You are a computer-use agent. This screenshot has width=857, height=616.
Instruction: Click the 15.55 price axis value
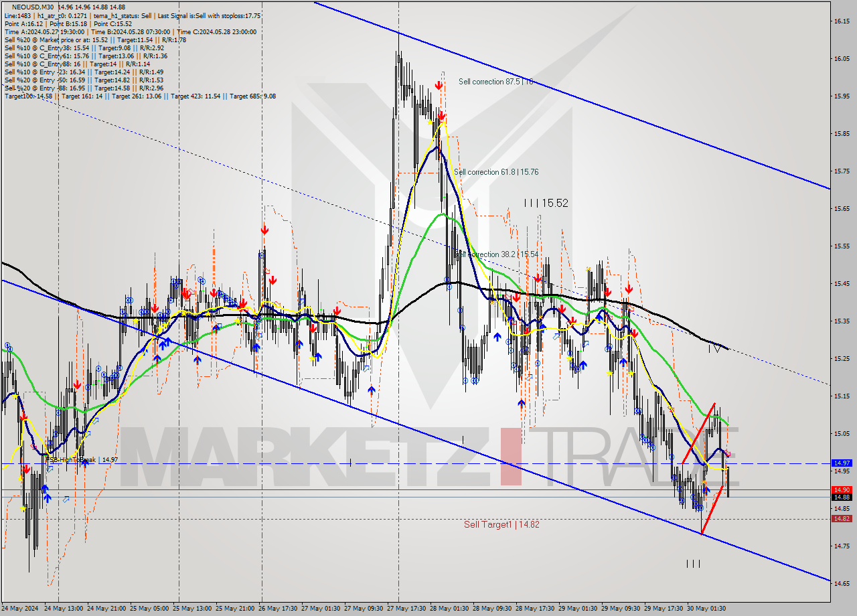pyautogui.click(x=842, y=246)
